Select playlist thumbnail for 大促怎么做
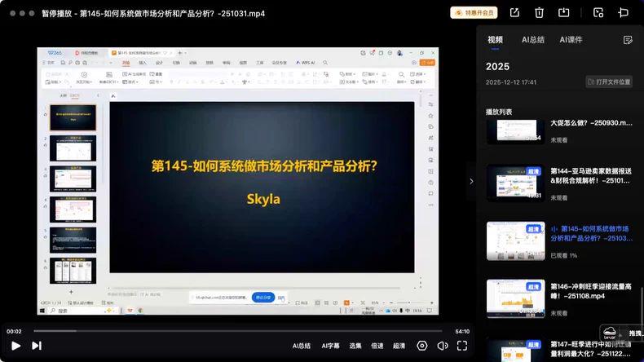The height and width of the screenshot is (362, 644). pos(516,131)
